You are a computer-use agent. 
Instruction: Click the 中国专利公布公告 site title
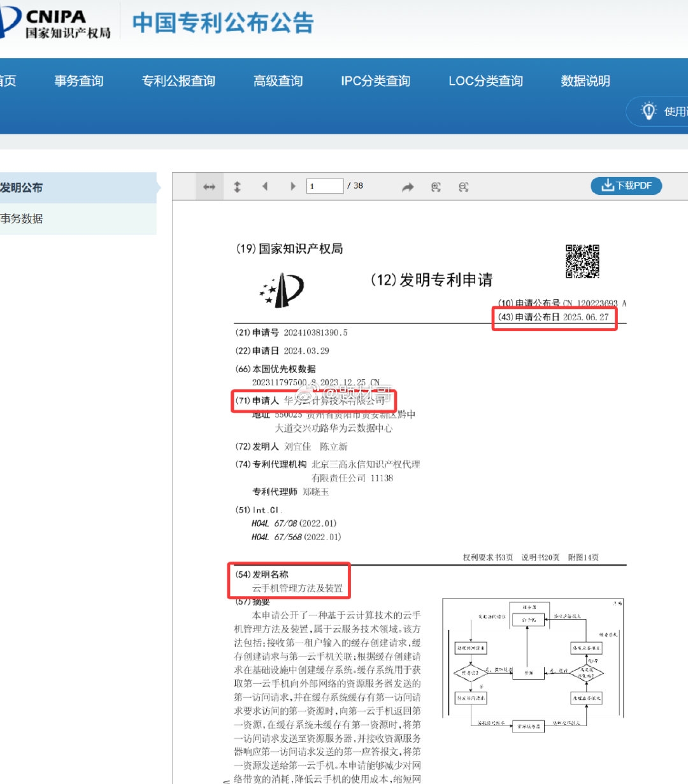[223, 23]
